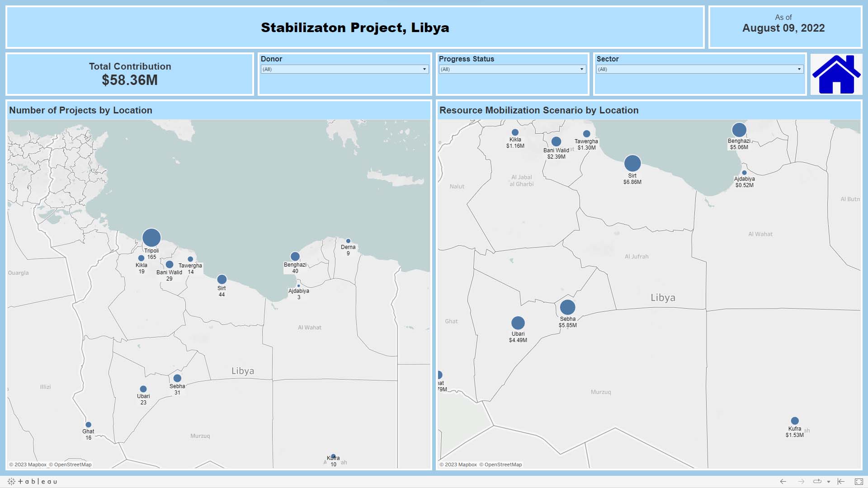This screenshot has height=488, width=868.
Task: Select the Kufra $1.53M marker
Action: click(795, 421)
